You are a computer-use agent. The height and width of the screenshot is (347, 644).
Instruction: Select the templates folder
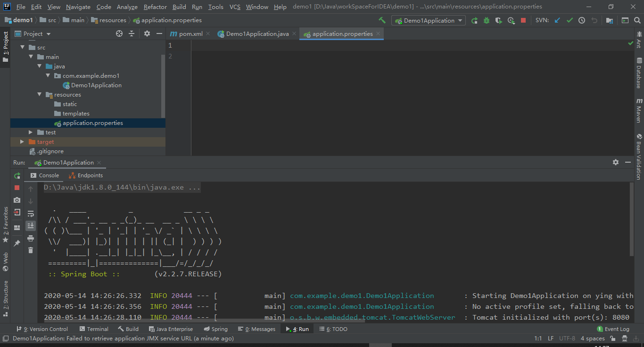point(76,114)
